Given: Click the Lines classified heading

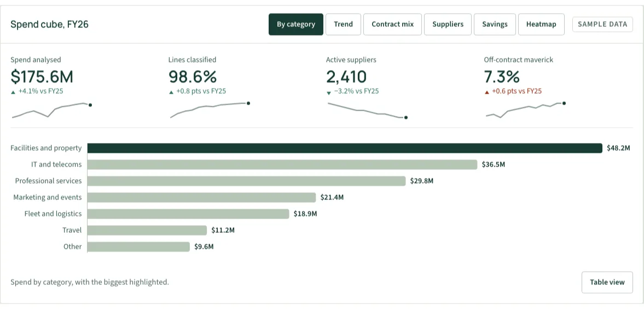Looking at the screenshot, I should coord(192,60).
